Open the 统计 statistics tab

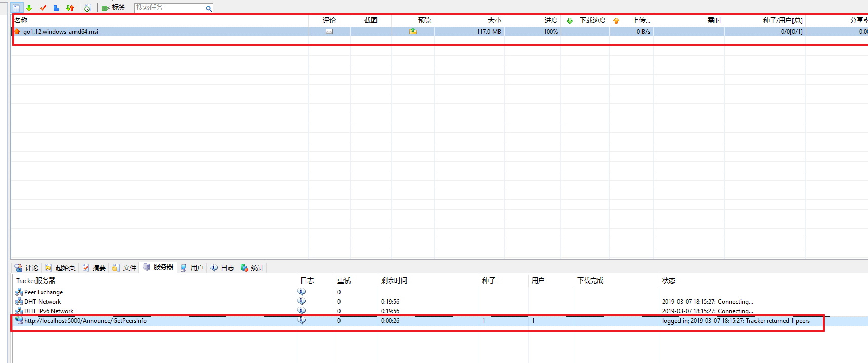tap(253, 268)
